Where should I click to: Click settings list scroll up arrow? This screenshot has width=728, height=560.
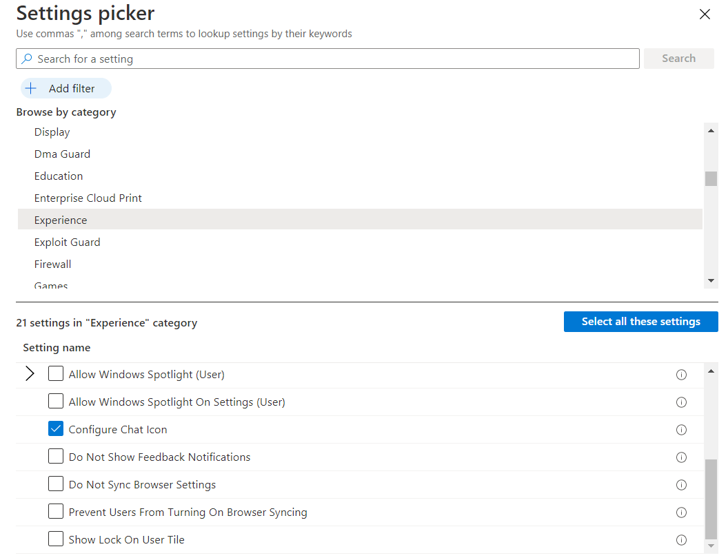tap(711, 372)
